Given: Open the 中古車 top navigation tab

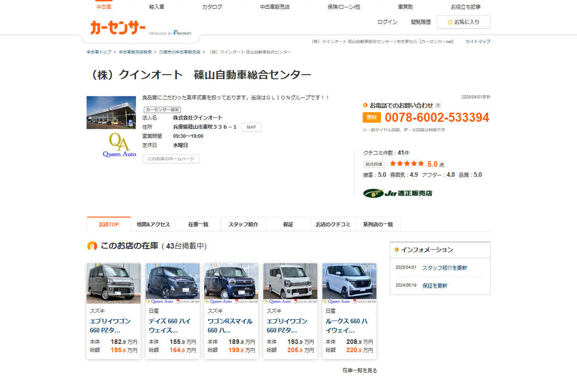Looking at the screenshot, I should 104,7.
